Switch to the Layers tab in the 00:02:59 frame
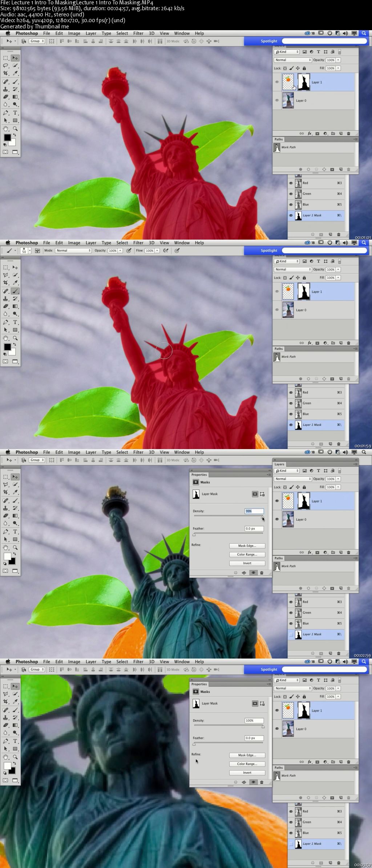 279,464
